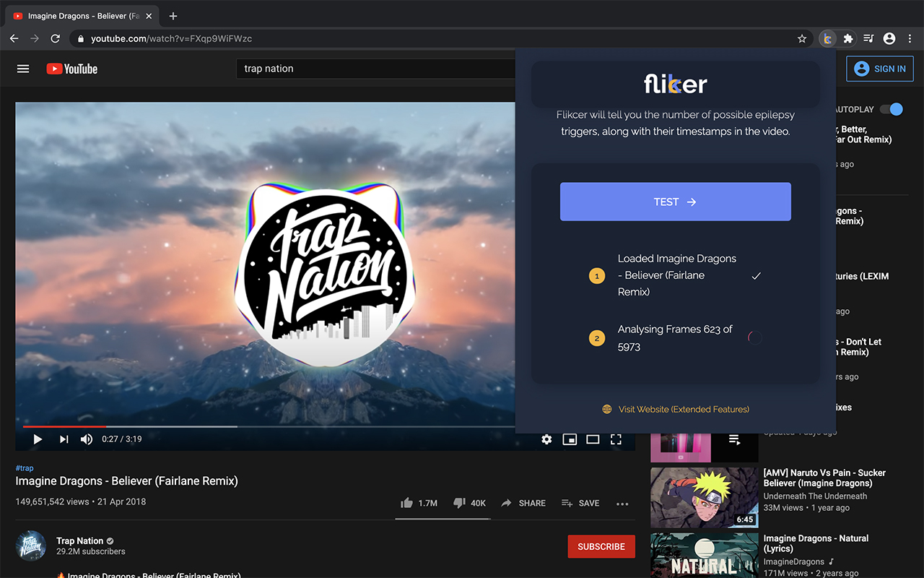Open Underneath The Underneath channel name
The width and height of the screenshot is (924, 578).
coord(816,496)
